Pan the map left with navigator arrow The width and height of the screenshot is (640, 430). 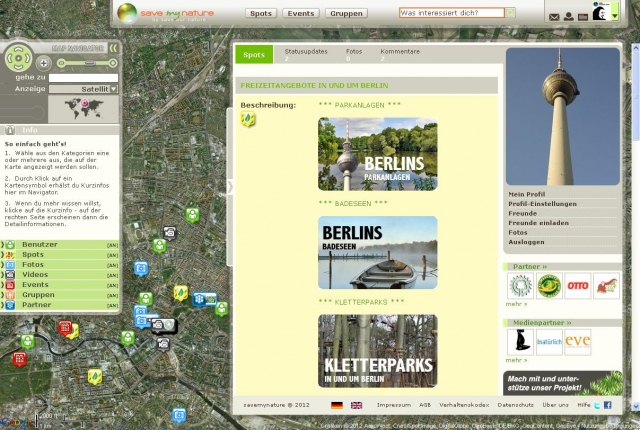point(9,58)
